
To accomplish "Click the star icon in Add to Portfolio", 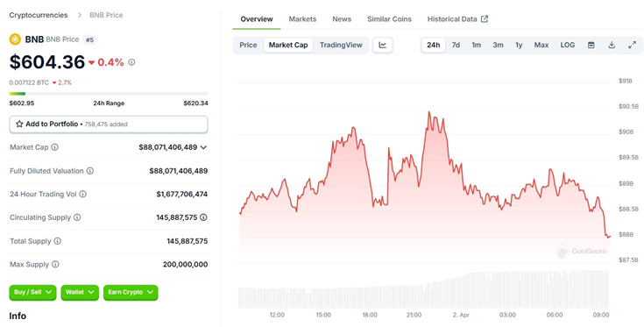I will [19, 124].
